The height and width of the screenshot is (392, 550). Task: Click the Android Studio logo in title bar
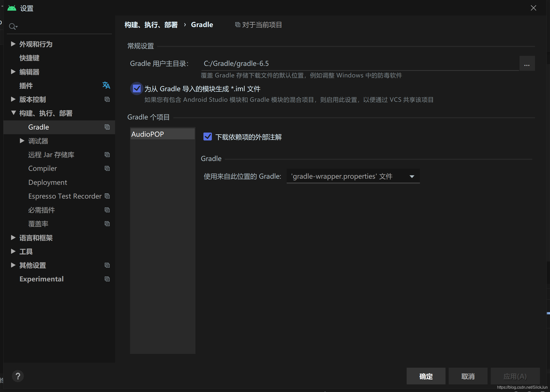pyautogui.click(x=12, y=8)
